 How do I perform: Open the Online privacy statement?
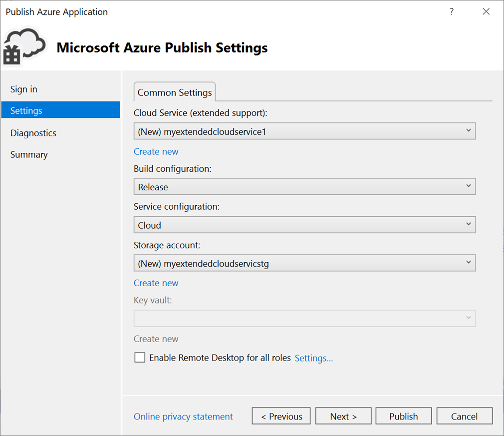point(183,416)
